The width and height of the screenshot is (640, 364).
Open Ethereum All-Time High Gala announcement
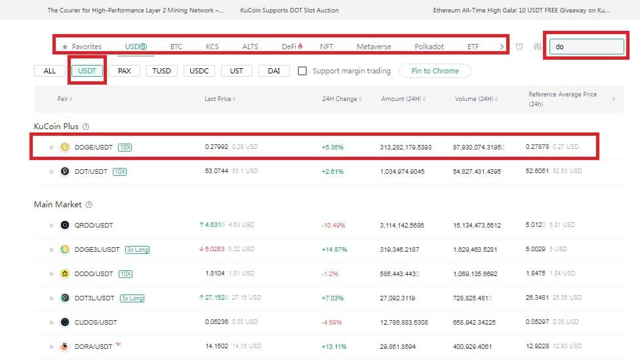tap(521, 10)
